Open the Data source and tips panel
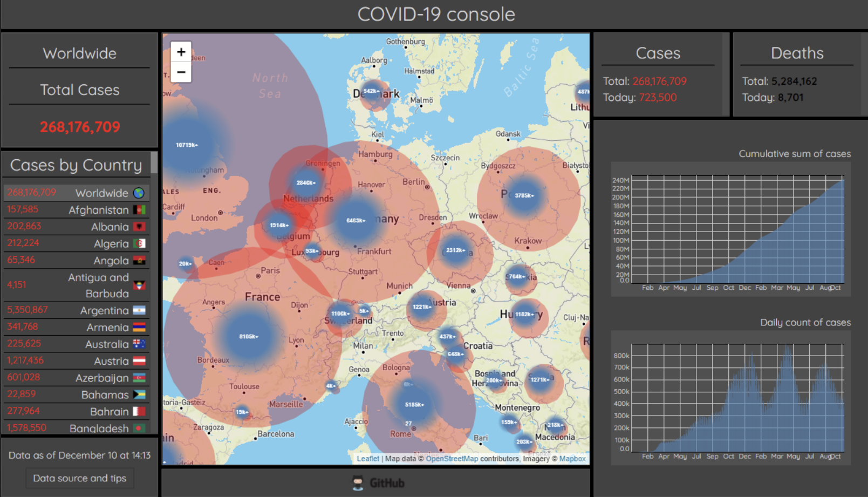The height and width of the screenshot is (497, 868). click(79, 478)
